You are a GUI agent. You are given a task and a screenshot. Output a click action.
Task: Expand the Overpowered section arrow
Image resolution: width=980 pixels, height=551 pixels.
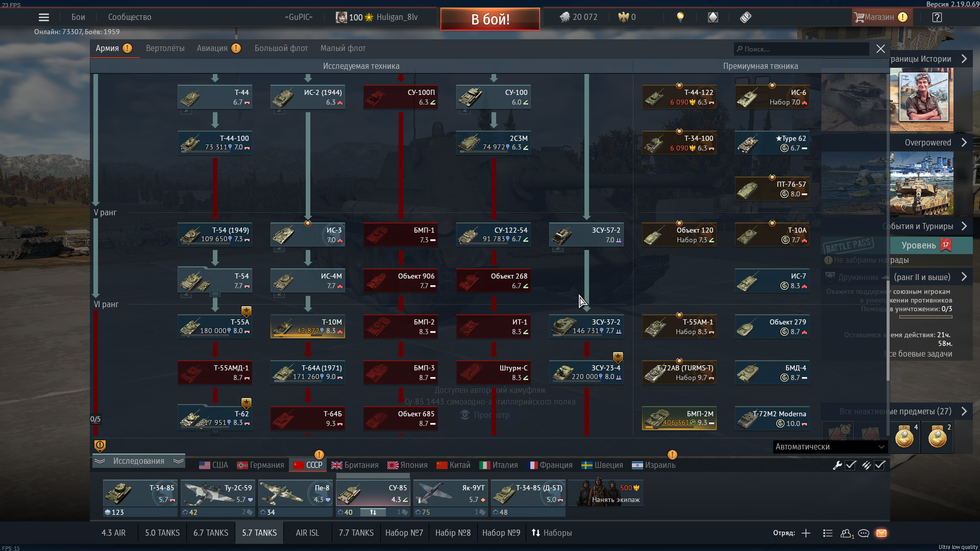[x=964, y=143]
